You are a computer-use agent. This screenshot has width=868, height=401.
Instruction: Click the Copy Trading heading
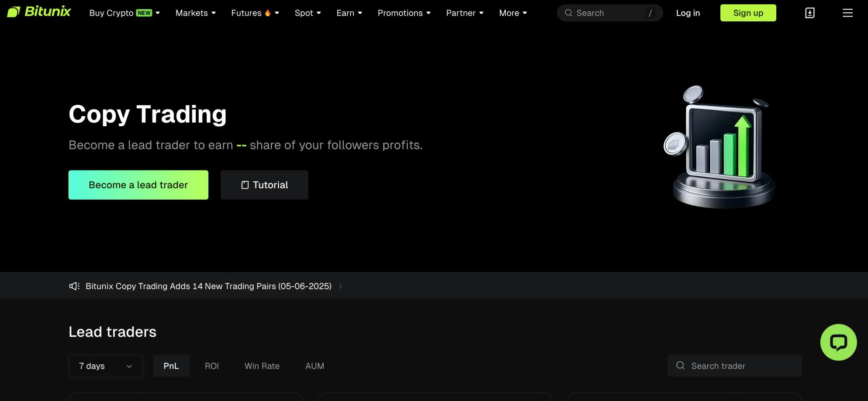coord(148,114)
